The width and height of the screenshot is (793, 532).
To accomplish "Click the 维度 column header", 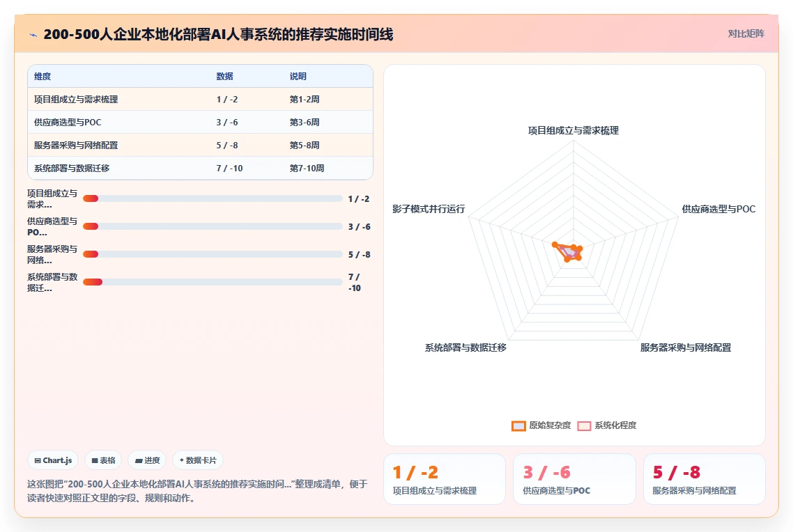I will click(43, 77).
